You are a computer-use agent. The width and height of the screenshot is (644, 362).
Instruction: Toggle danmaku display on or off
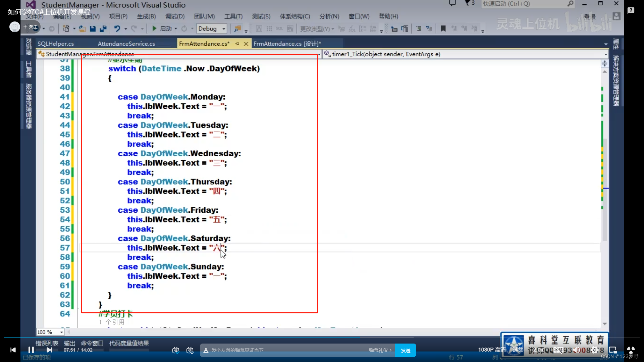pos(176,350)
